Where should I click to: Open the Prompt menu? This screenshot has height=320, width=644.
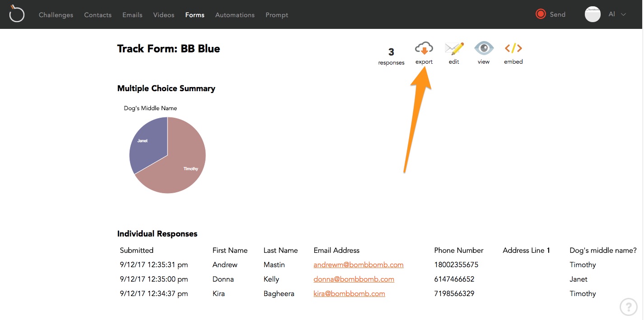point(277,15)
